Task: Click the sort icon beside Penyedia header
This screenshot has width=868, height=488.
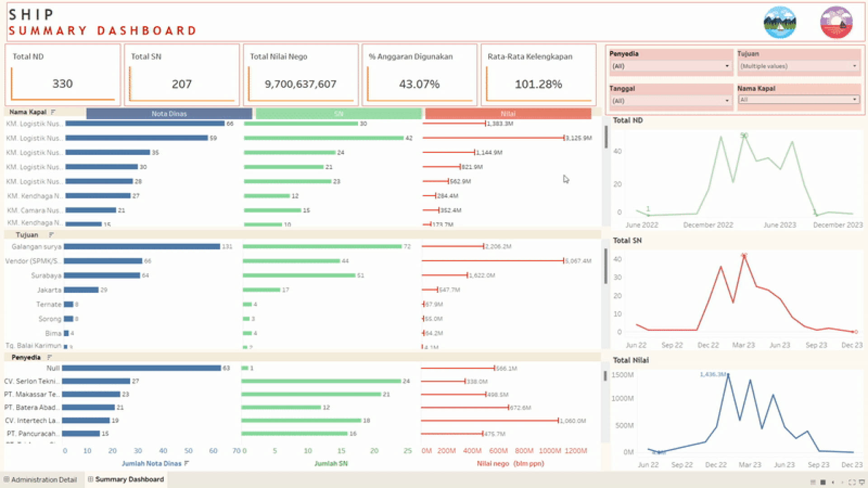Action: 50,357
